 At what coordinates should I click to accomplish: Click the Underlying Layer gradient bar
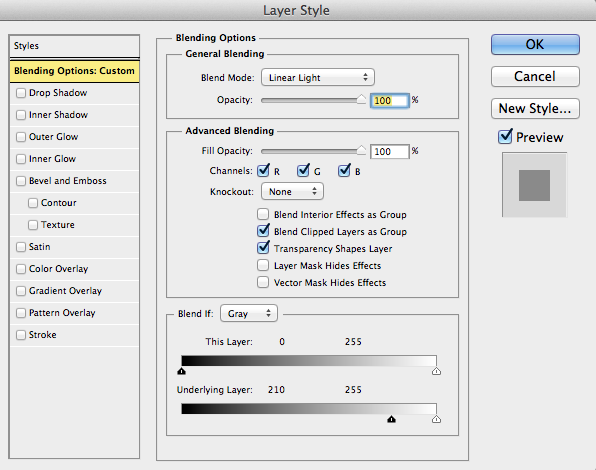309,409
